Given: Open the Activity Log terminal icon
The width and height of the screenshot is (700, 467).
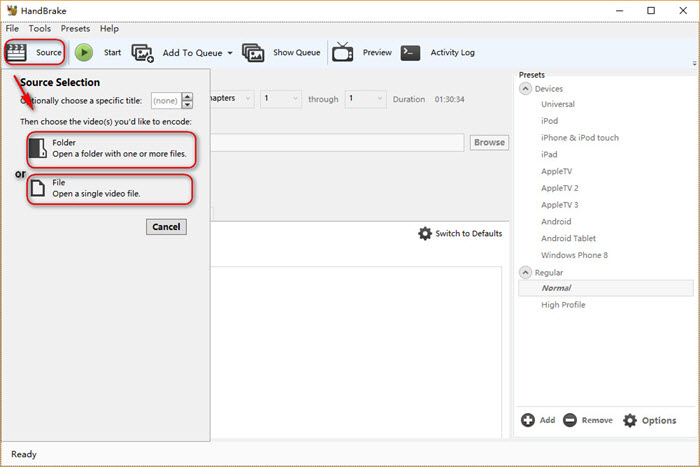Looking at the screenshot, I should (x=410, y=52).
